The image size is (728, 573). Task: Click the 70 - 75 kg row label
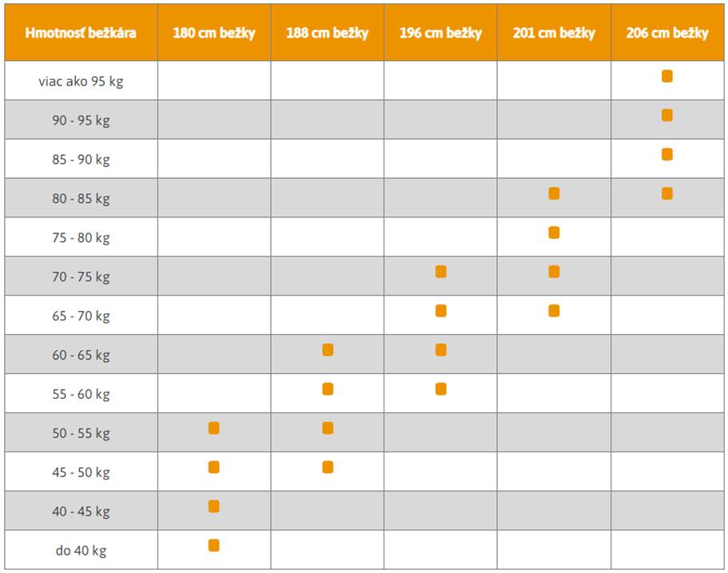(81, 277)
